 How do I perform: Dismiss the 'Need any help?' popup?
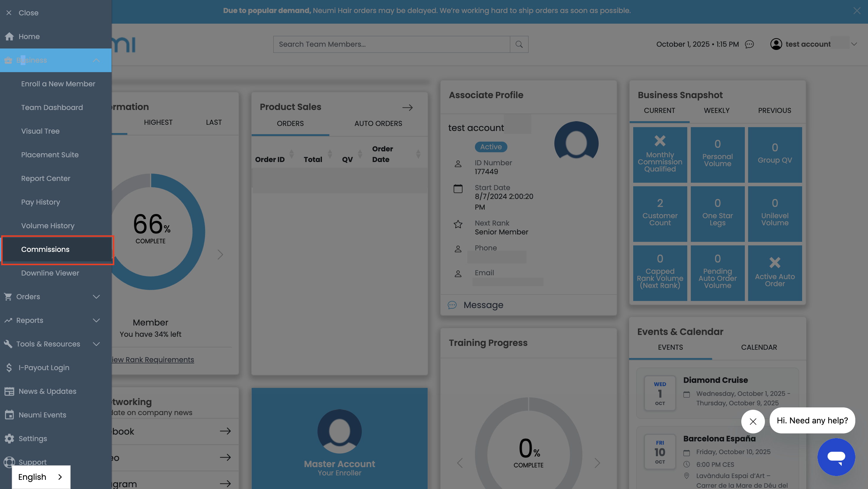(753, 421)
